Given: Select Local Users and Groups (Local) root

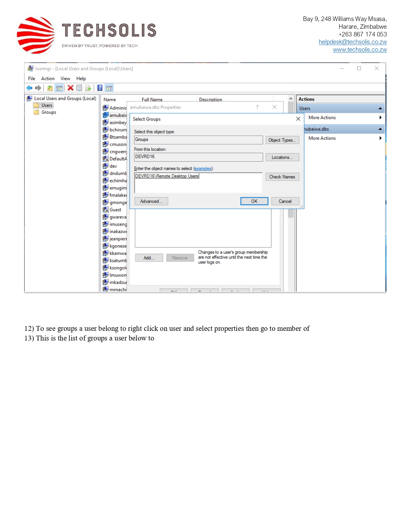Looking at the screenshot, I should pyautogui.click(x=65, y=98).
